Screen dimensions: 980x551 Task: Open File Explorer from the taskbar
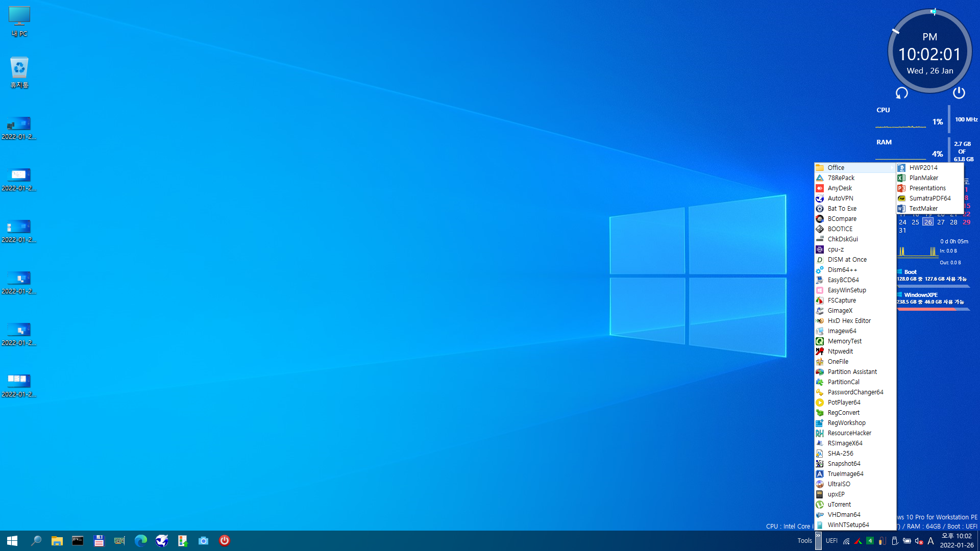[57, 541]
